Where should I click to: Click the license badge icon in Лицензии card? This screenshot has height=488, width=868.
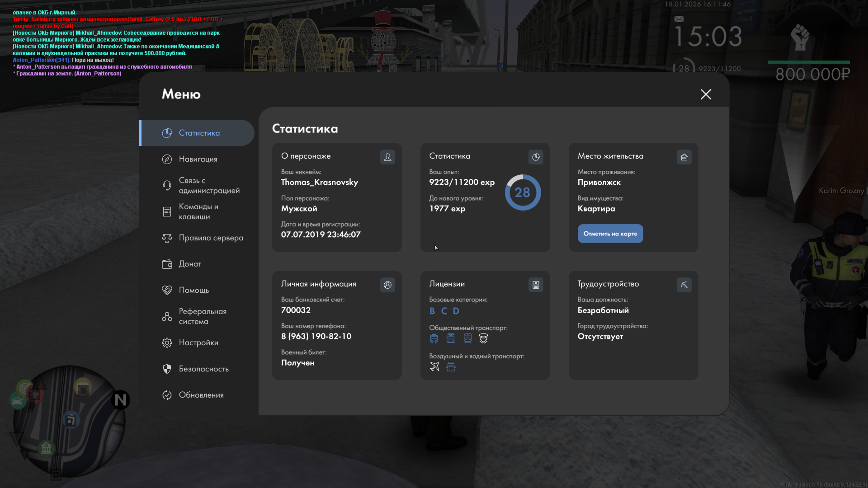[536, 285]
